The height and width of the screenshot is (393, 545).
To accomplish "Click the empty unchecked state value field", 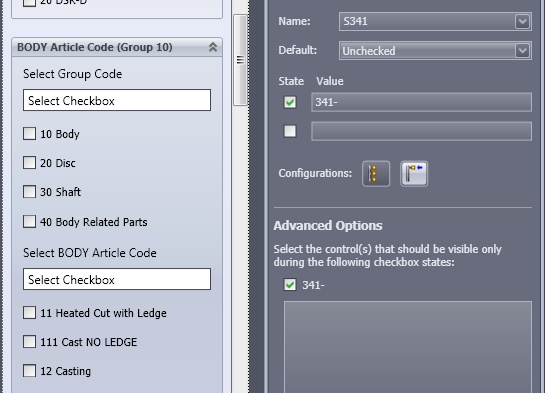I will (x=421, y=131).
